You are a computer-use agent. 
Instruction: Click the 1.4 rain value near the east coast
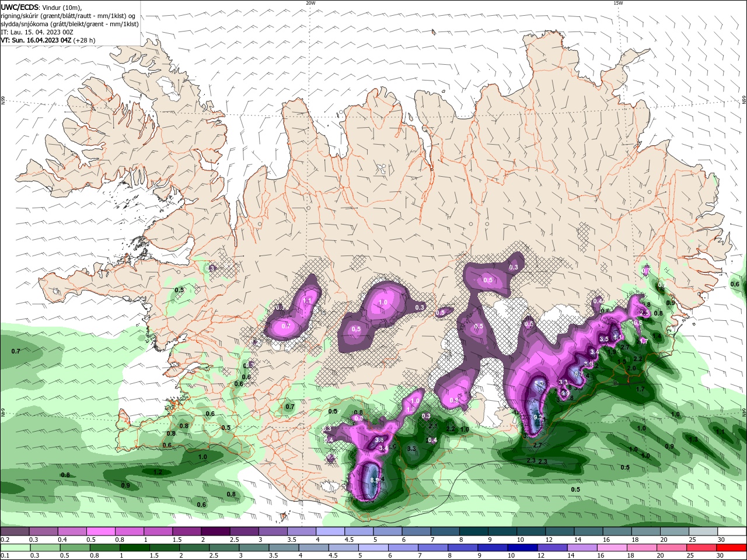point(657,336)
